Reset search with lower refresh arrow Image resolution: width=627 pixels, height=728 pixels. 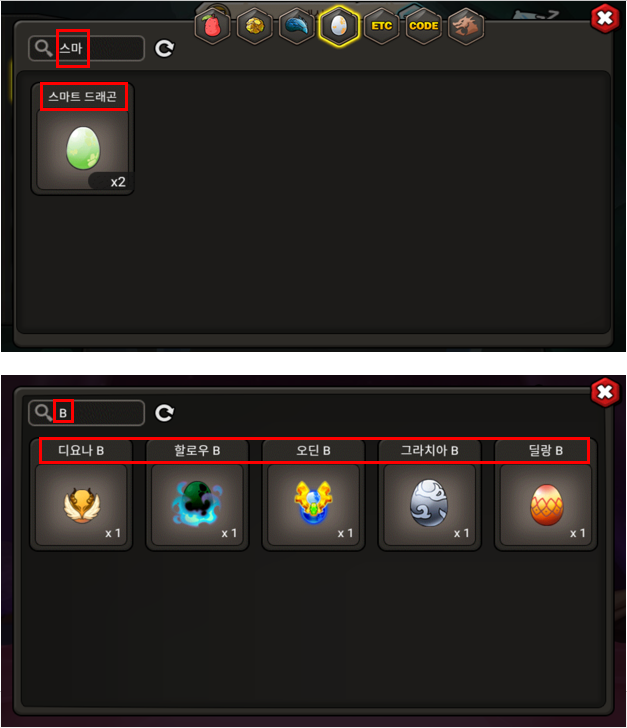point(164,413)
